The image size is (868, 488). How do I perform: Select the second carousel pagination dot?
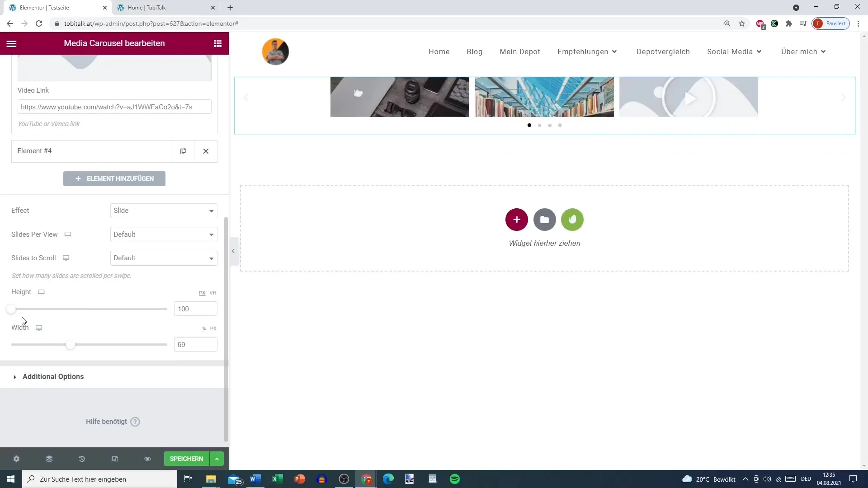coord(539,125)
